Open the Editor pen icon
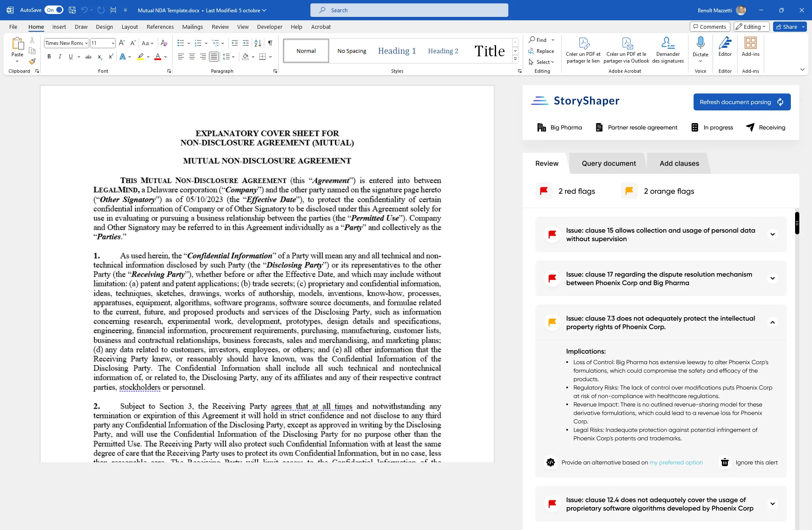The height and width of the screenshot is (530, 812). 725,43
